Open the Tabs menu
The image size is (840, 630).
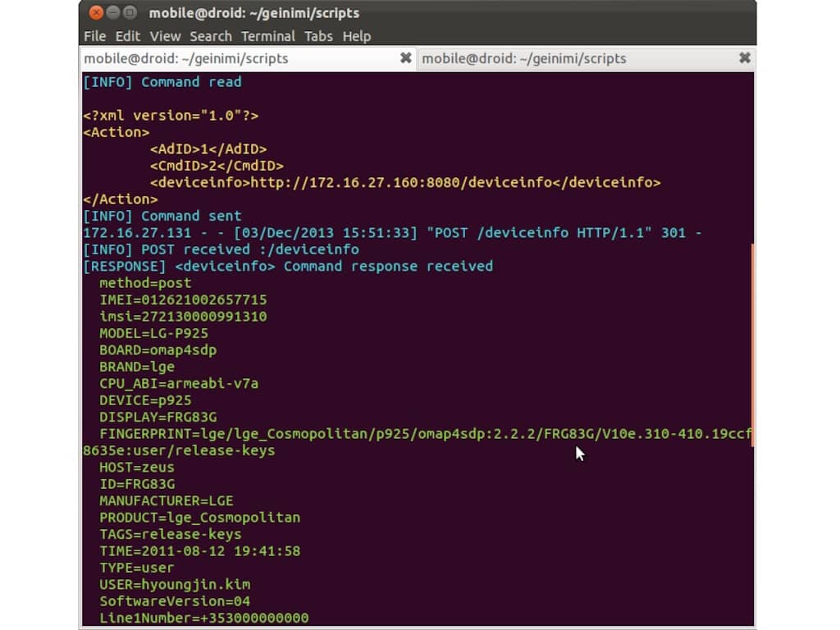pos(318,36)
